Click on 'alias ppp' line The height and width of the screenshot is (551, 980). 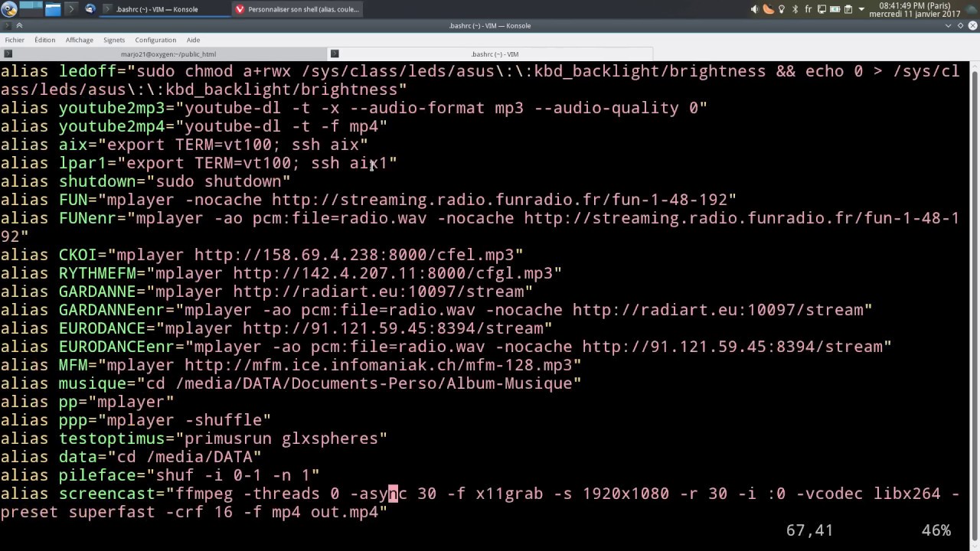[x=136, y=420]
